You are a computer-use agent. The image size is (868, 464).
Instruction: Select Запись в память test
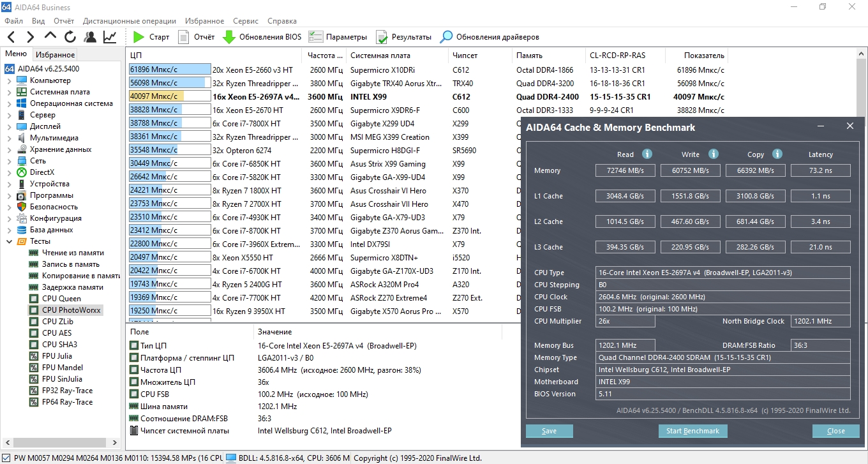pyautogui.click(x=70, y=264)
